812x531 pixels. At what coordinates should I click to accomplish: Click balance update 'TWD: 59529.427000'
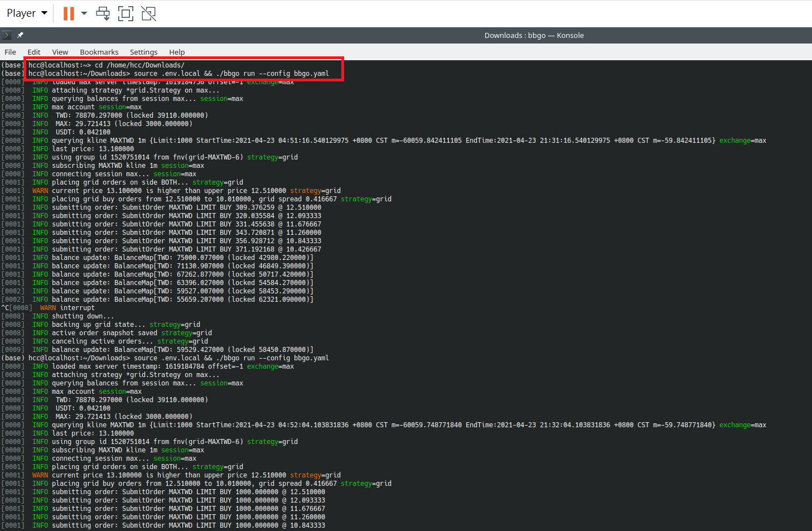pos(158,350)
